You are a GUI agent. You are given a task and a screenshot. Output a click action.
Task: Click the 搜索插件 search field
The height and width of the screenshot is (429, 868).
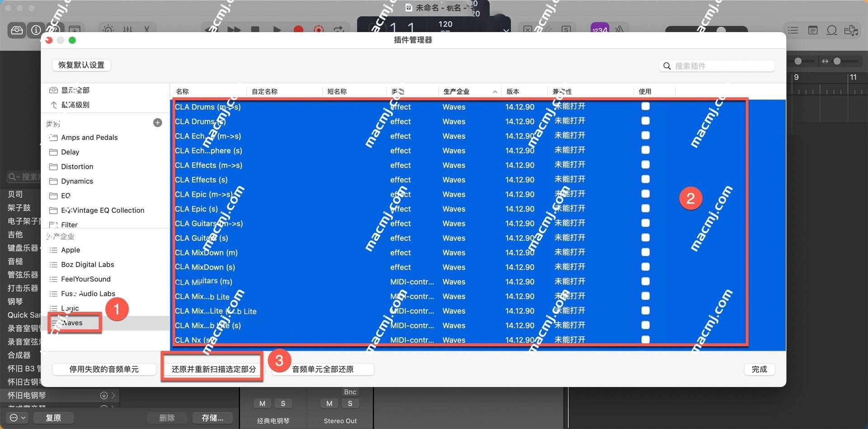(717, 66)
